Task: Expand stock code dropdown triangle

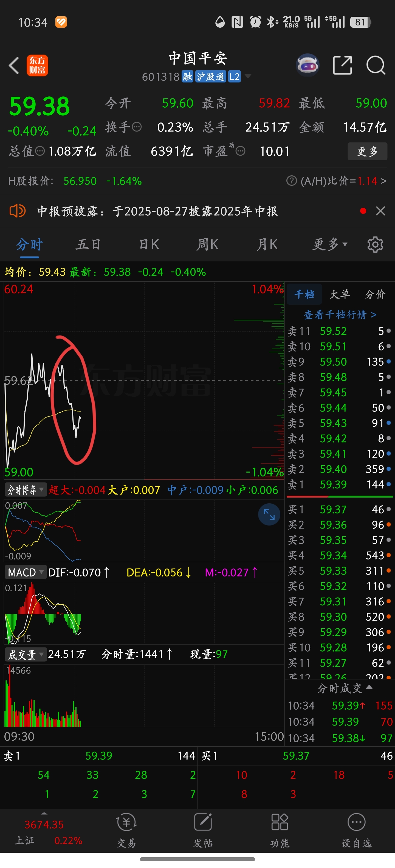Action: click(x=248, y=76)
